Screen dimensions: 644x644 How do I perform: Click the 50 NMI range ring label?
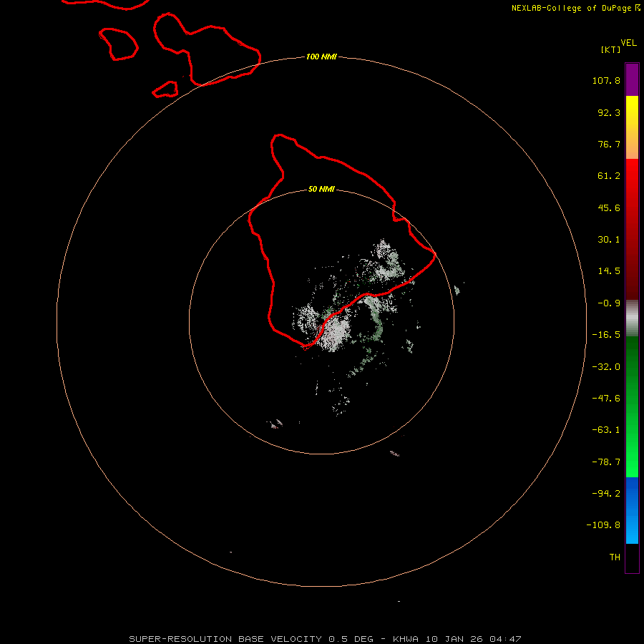coord(321,190)
